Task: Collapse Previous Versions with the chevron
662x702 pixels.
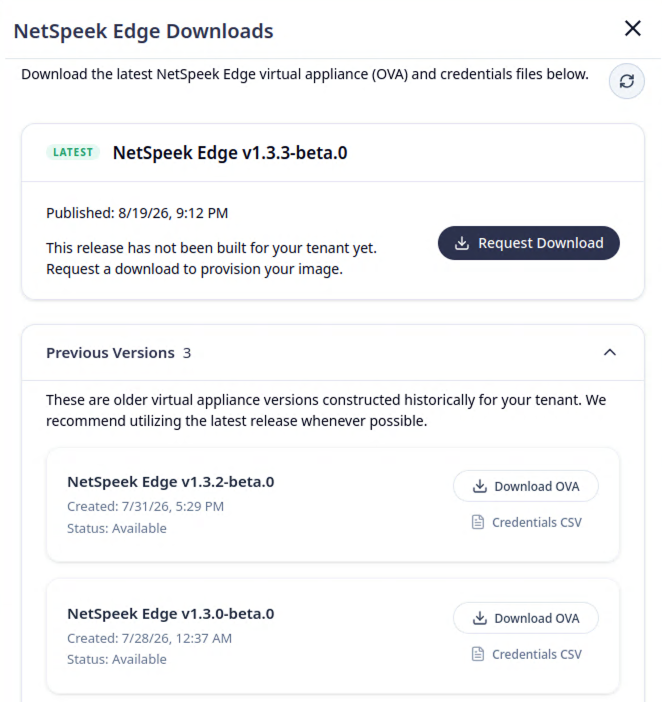Action: point(610,352)
